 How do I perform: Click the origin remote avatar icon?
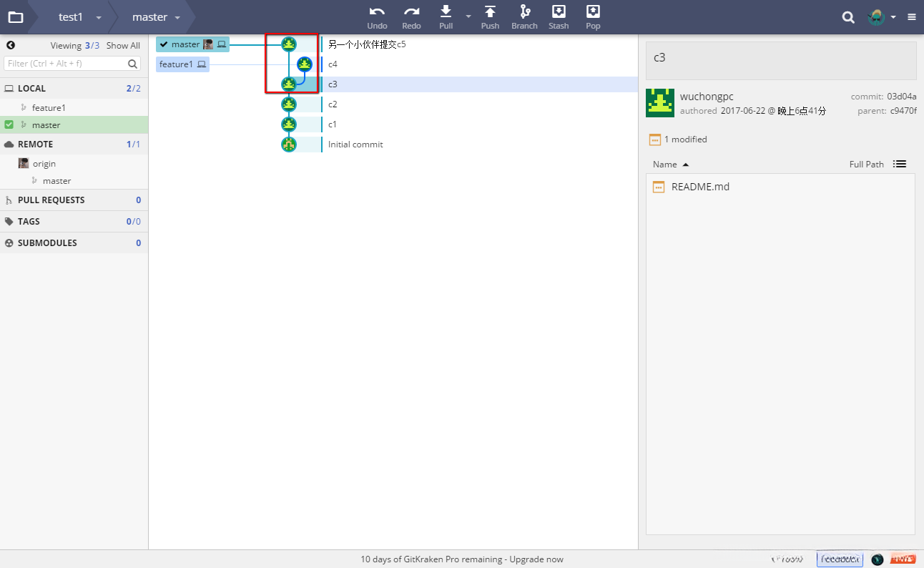(x=24, y=164)
